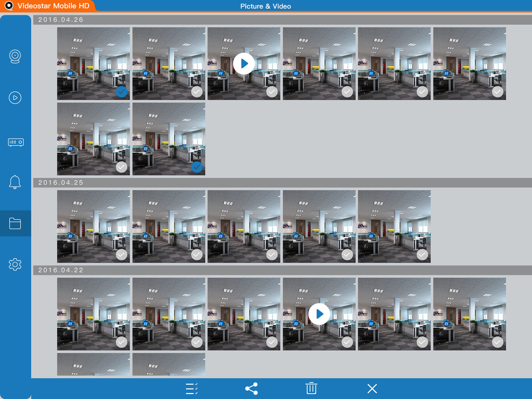Open the device list sidebar icon

16,142
